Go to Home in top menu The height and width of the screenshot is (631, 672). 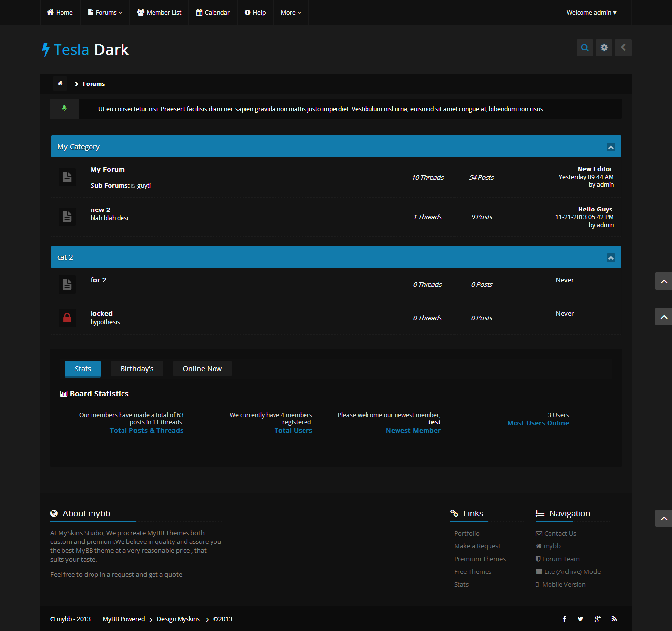point(60,12)
